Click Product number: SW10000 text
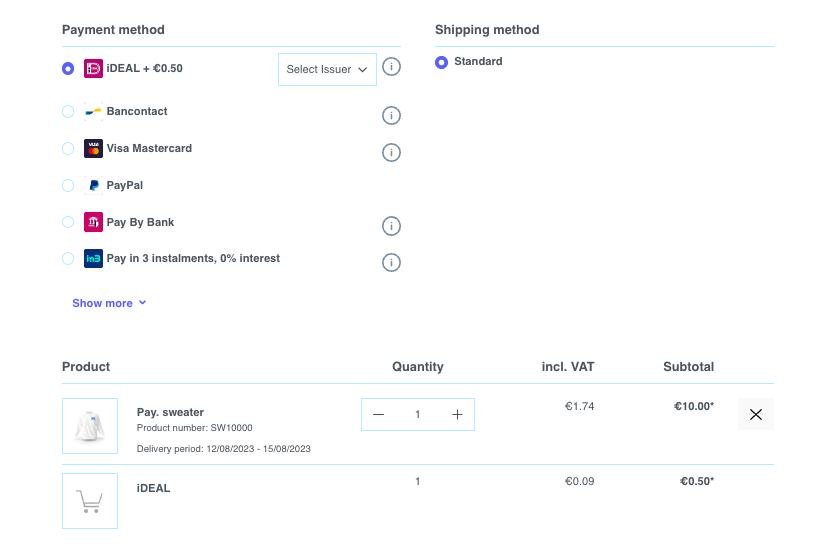Viewport: 839px width, 554px height. pos(195,428)
